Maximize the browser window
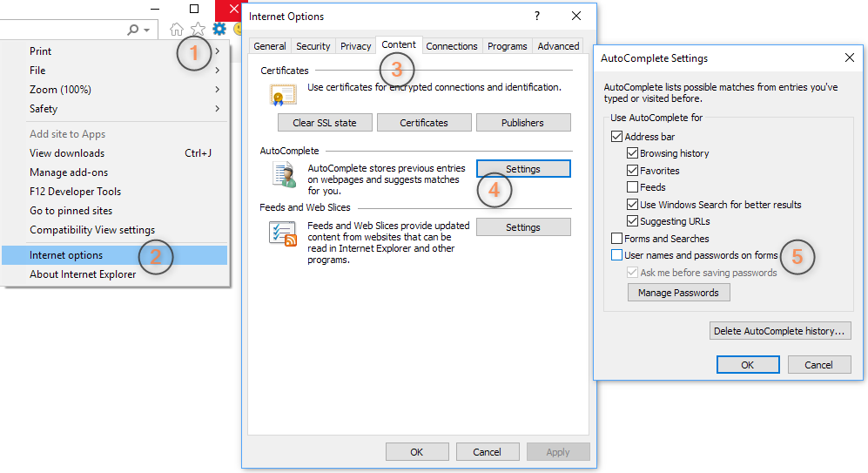The image size is (868, 473). [194, 9]
